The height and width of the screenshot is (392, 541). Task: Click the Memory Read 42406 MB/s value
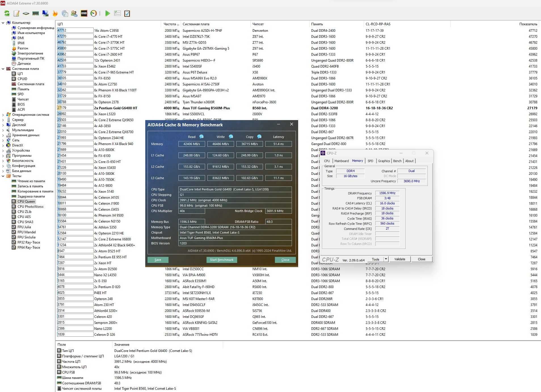pyautogui.click(x=191, y=144)
